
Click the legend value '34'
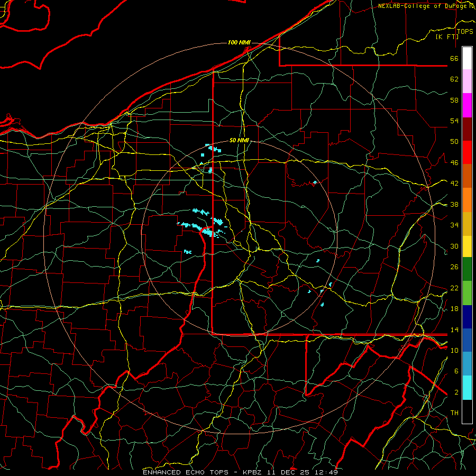coord(454,225)
